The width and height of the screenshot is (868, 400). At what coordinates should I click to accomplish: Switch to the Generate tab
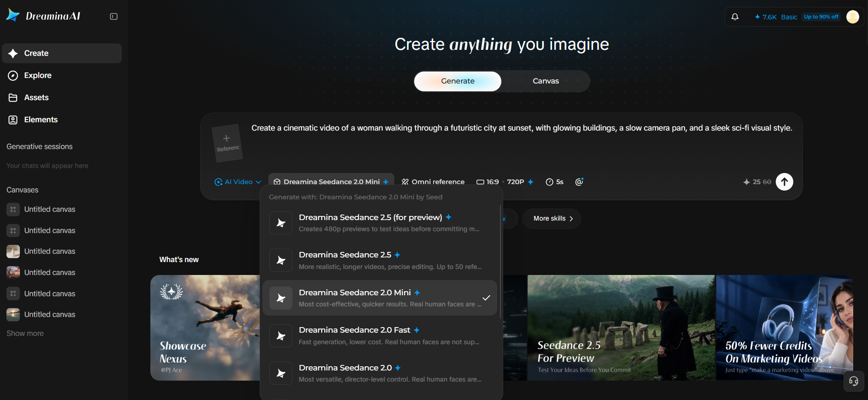(x=458, y=81)
